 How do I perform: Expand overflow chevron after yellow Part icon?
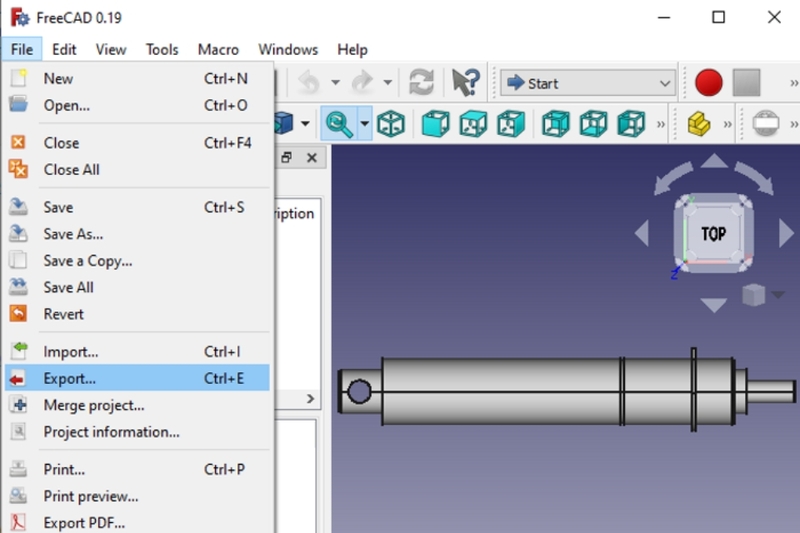click(x=728, y=124)
